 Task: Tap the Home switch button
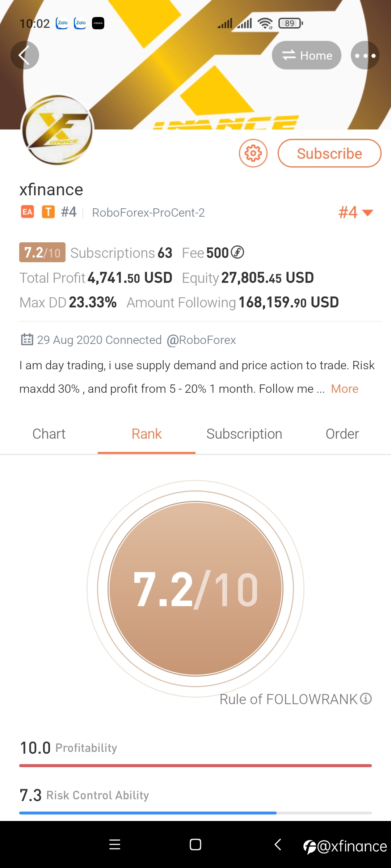[x=307, y=55]
